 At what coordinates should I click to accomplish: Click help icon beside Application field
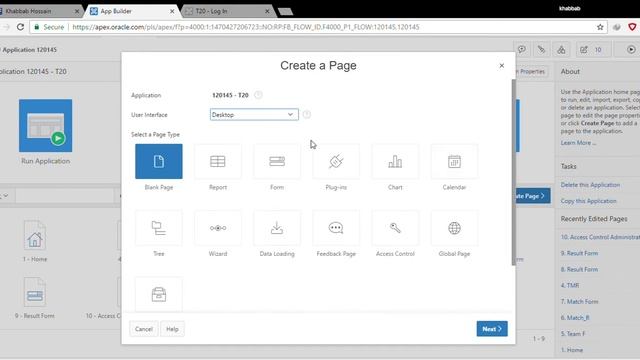pos(258,95)
